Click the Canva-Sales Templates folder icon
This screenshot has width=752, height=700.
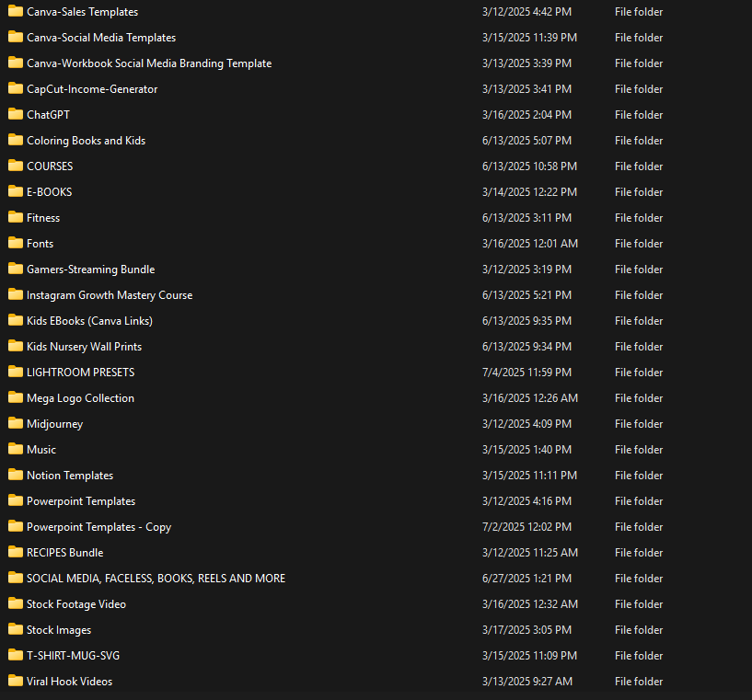[16, 11]
